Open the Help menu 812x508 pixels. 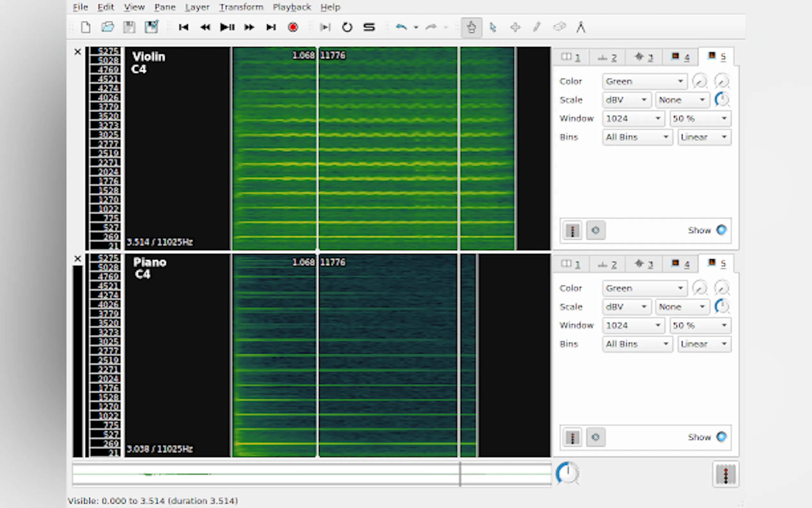click(330, 7)
